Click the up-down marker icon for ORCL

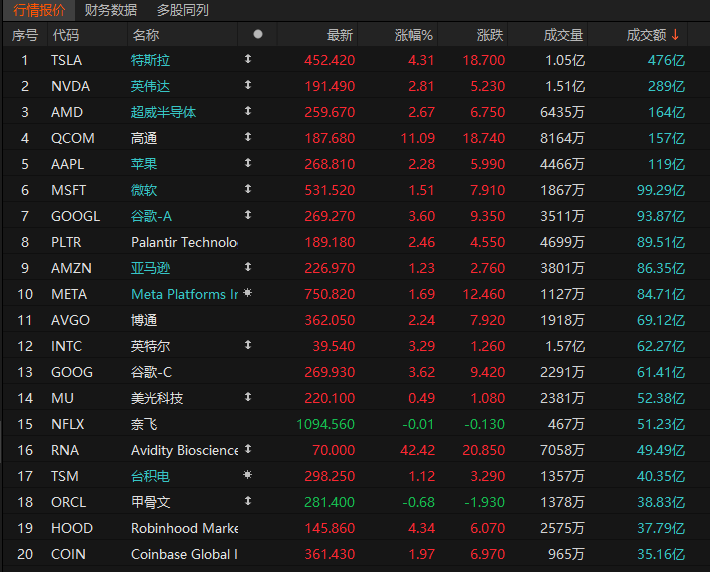[248, 501]
